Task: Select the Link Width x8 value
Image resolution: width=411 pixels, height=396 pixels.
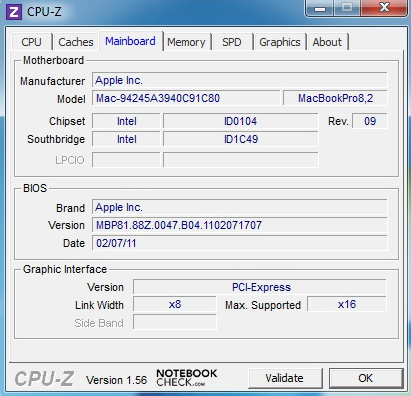Action: [x=175, y=304]
